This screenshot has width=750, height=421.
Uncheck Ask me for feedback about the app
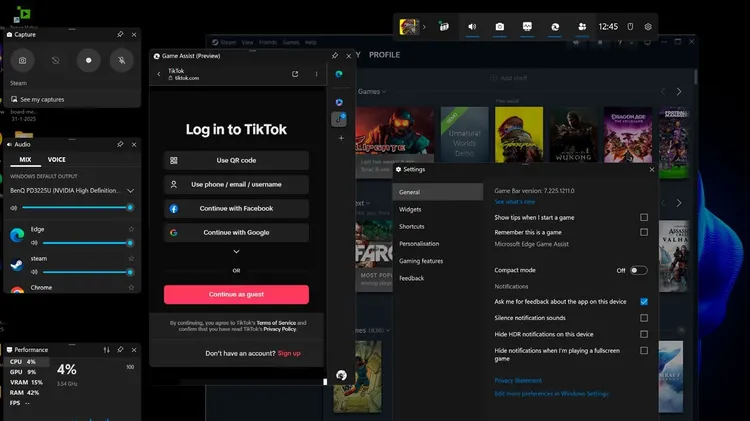click(x=644, y=301)
